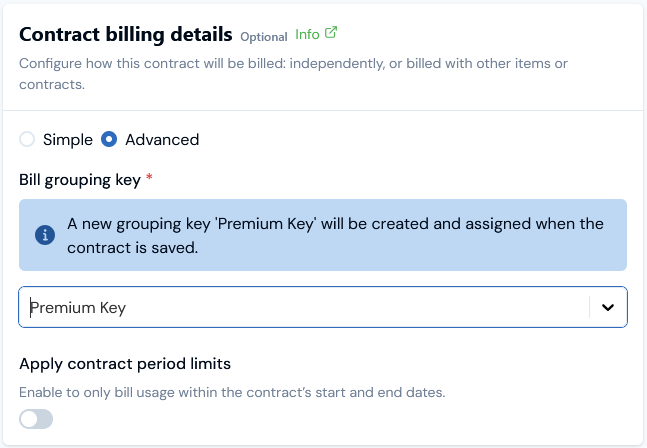Expand the bill grouping key dropdown chevron
The height and width of the screenshot is (448, 647).
point(607,308)
